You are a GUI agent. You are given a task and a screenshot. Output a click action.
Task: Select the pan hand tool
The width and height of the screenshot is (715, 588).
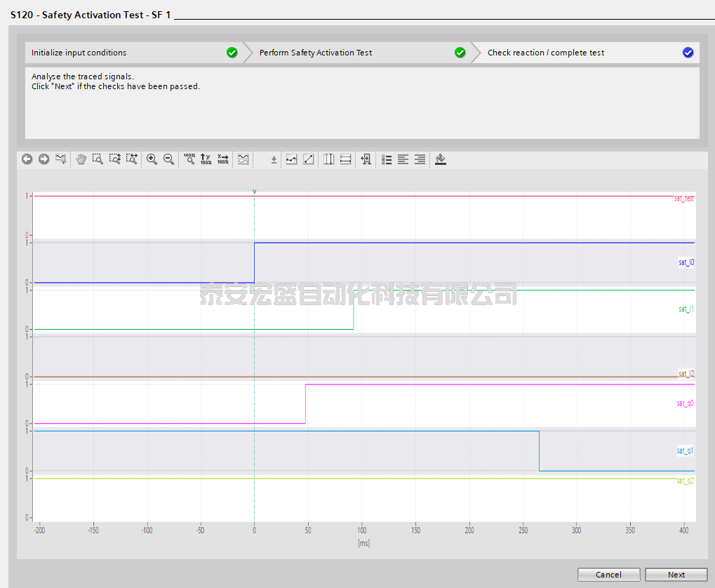click(81, 159)
